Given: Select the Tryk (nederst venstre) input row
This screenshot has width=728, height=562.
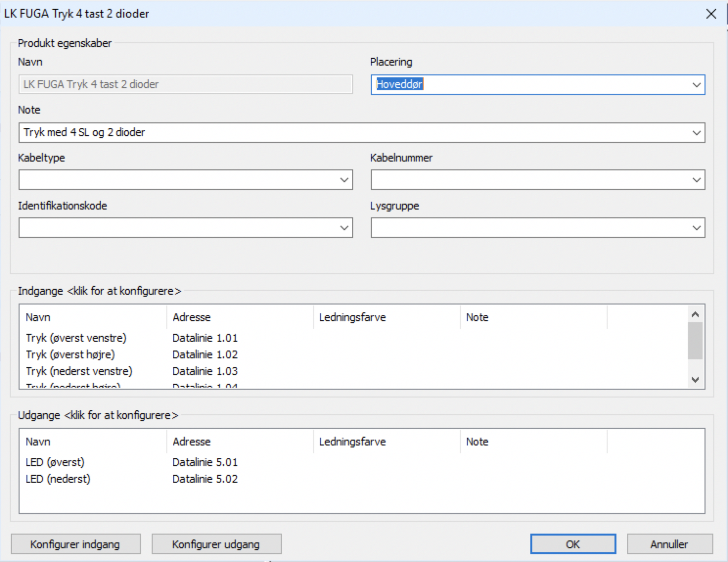Looking at the screenshot, I should [x=79, y=371].
